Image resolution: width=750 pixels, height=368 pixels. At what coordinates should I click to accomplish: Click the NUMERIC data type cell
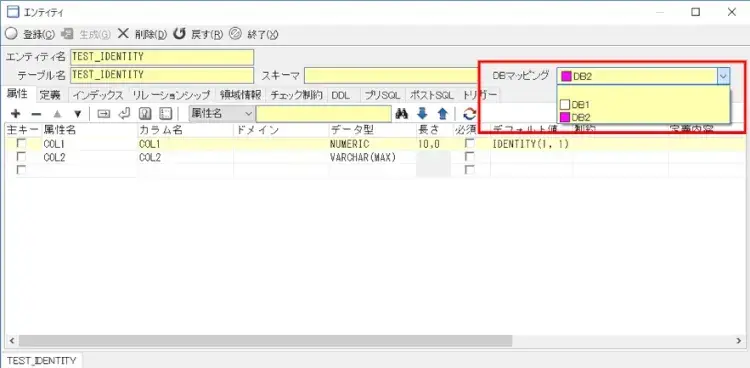373,144
